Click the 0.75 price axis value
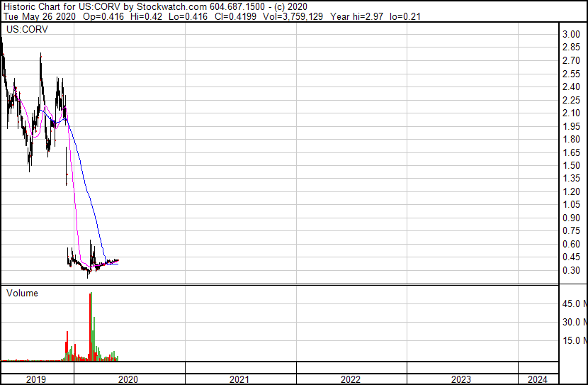 571,230
